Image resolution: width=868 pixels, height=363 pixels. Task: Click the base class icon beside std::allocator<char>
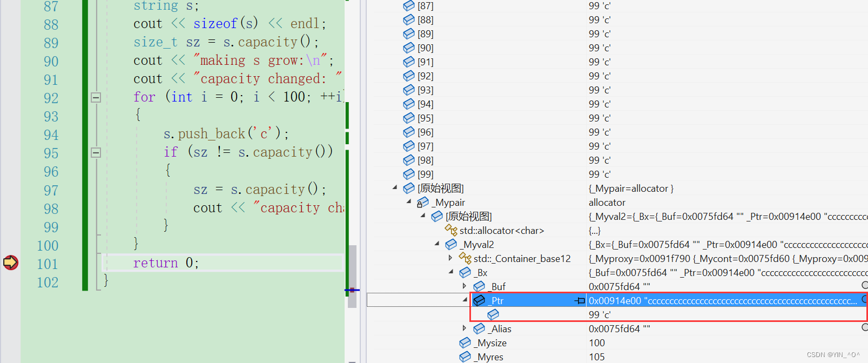coord(451,231)
